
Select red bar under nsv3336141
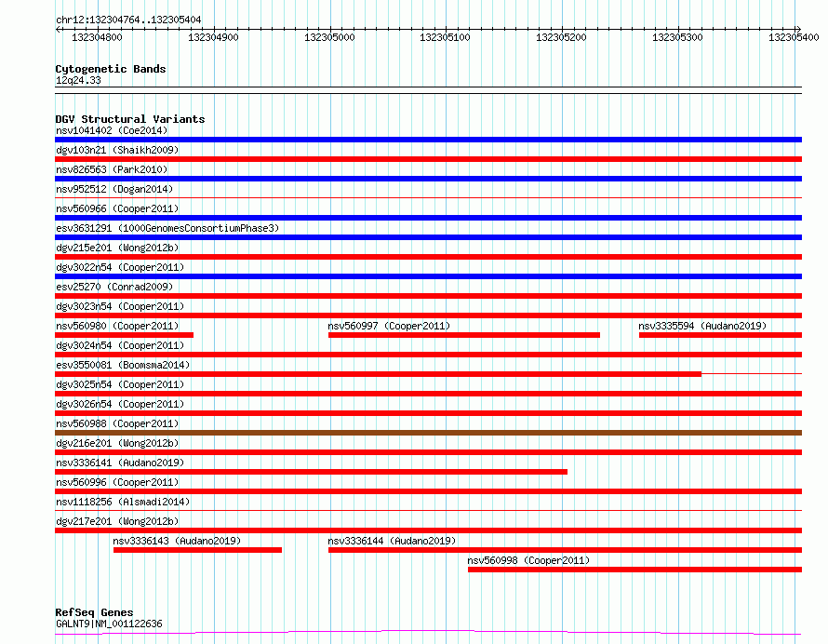coord(311,472)
